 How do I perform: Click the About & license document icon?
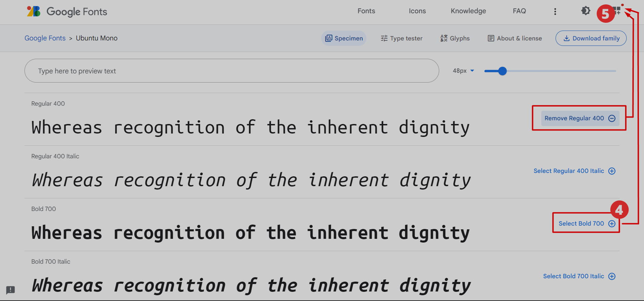[x=491, y=38]
